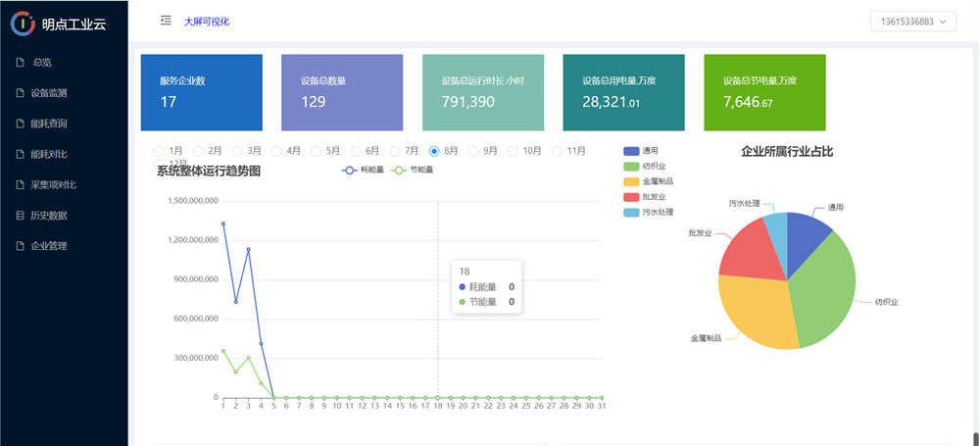Click the document icon beside 企业管理
The width and height of the screenshot is (980, 446).
point(20,245)
